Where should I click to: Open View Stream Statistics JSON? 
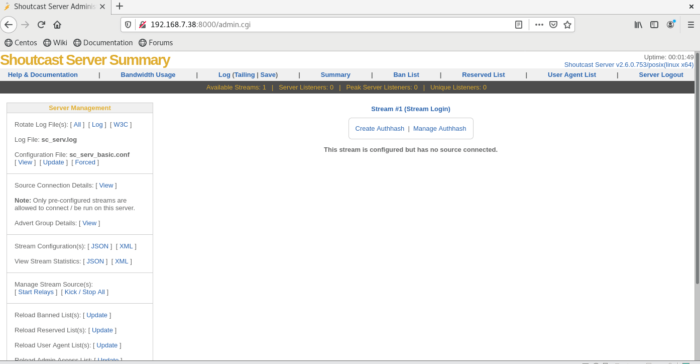[x=95, y=261]
